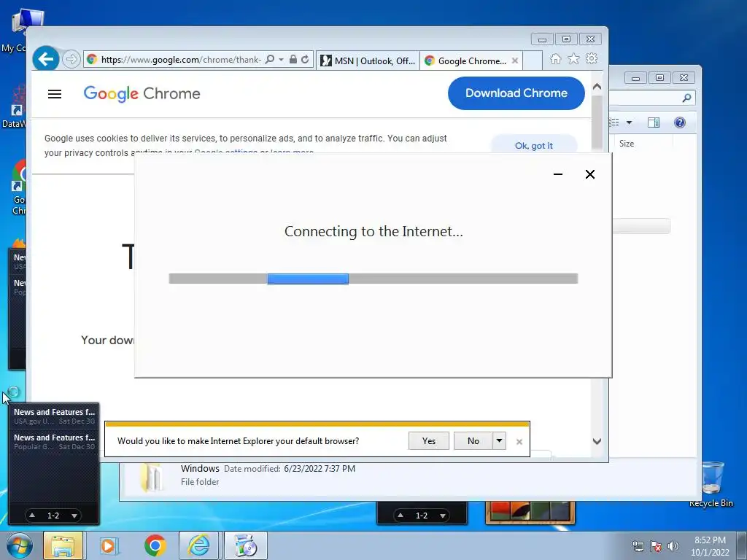Click the Size column header in Explorer
Screen dimensions: 747x560
[627, 144]
